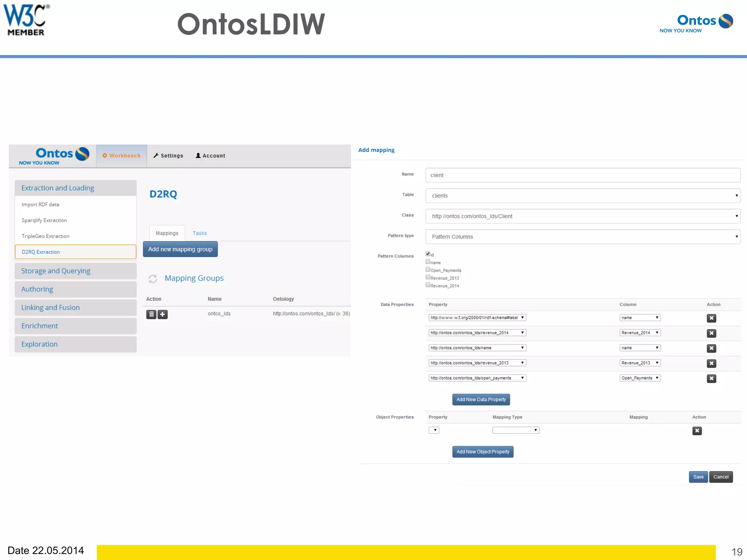Open the Settings menu
The height and width of the screenshot is (560, 747).
(168, 156)
